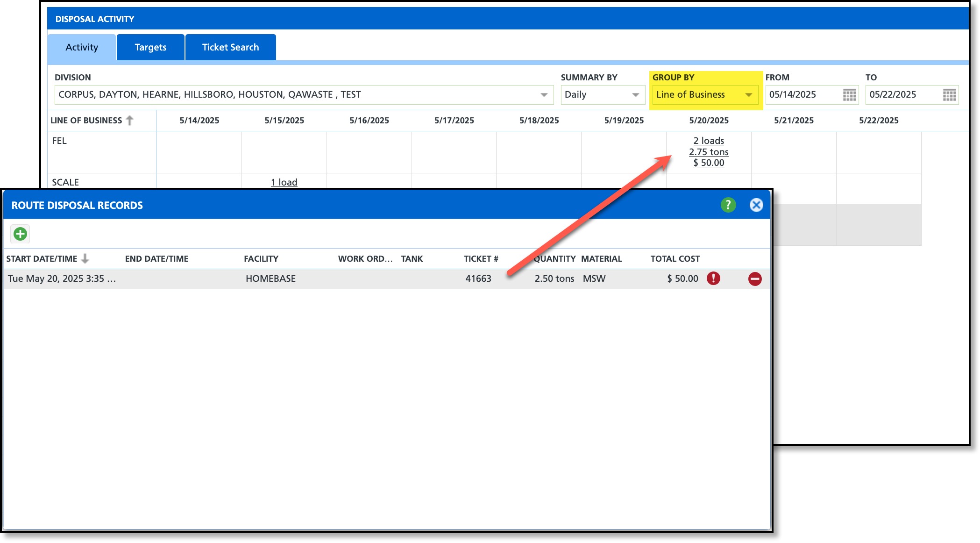Image resolution: width=980 pixels, height=543 pixels.
Task: Delete record with red minus icon
Action: tap(754, 279)
